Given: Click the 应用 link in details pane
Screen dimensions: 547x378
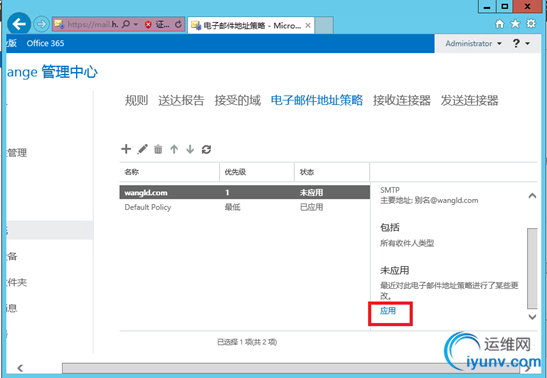Looking at the screenshot, I should pos(388,311).
